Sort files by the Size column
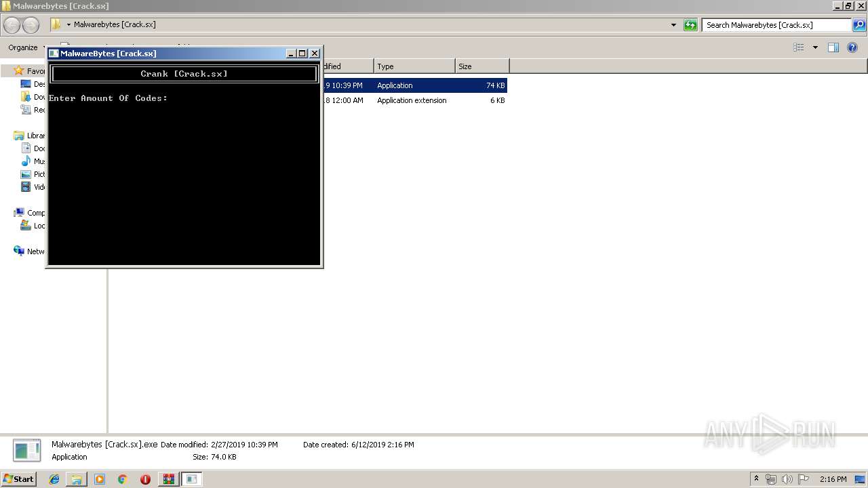The width and height of the screenshot is (868, 488). [x=482, y=66]
